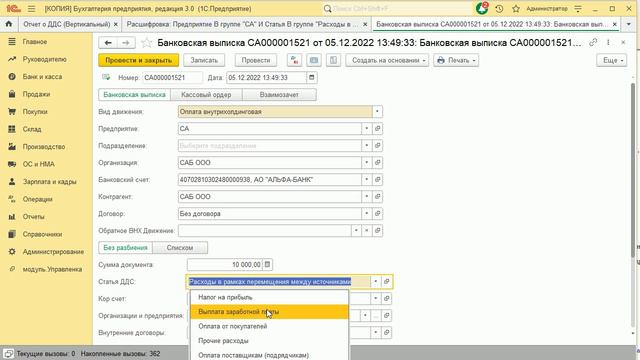Image resolution: width=640 pixels, height=360 pixels.
Task: Open Еще menu
Action: (x=611, y=60)
